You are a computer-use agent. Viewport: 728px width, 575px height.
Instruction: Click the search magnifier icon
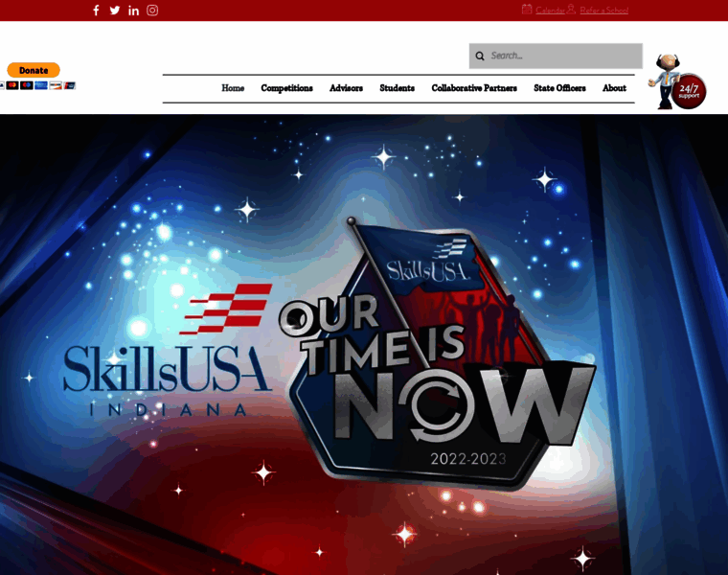[x=480, y=56]
